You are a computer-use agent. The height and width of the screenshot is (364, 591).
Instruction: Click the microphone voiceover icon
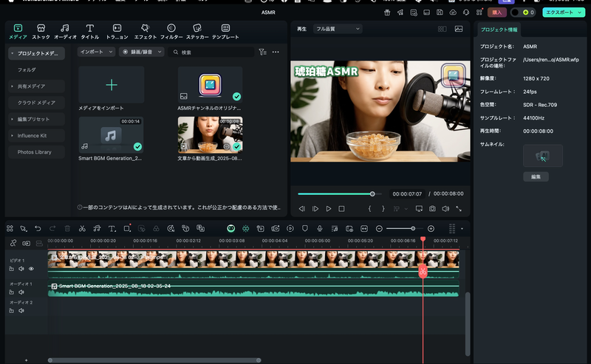pos(320,228)
